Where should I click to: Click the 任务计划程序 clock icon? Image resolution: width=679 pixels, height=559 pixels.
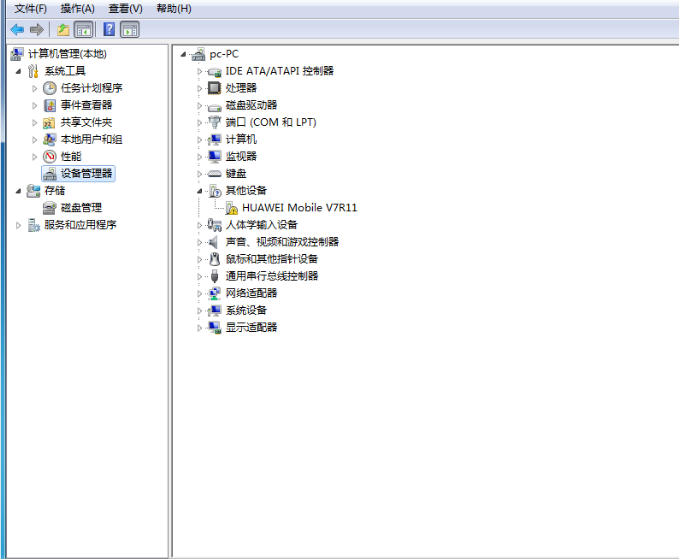pos(50,88)
